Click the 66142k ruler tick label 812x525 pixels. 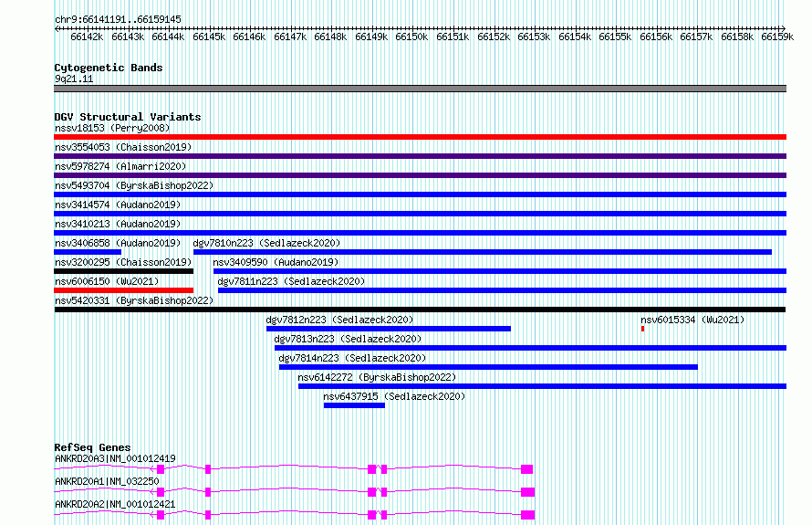(87, 37)
